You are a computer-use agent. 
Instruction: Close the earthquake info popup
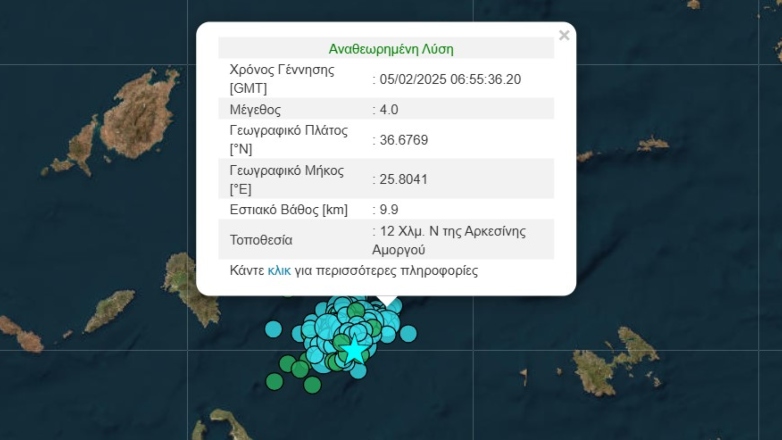564,36
